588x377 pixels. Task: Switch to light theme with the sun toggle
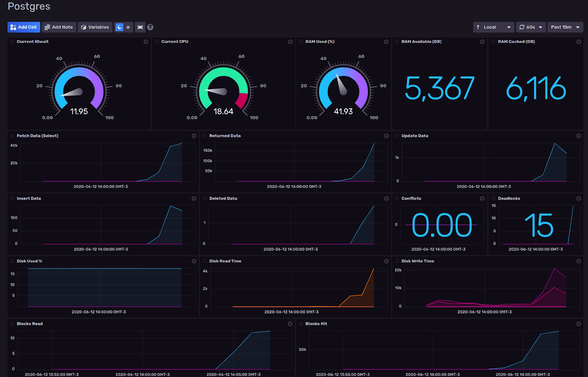pyautogui.click(x=128, y=27)
